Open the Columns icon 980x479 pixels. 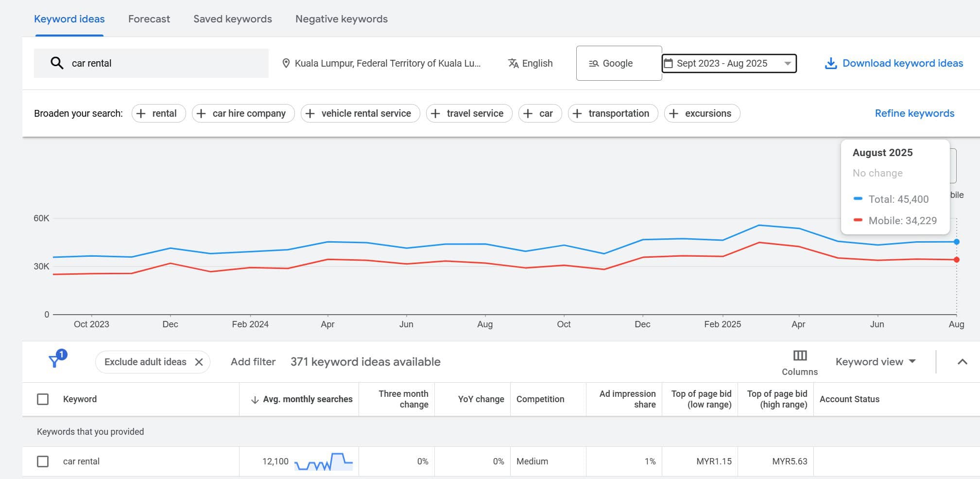coord(799,356)
